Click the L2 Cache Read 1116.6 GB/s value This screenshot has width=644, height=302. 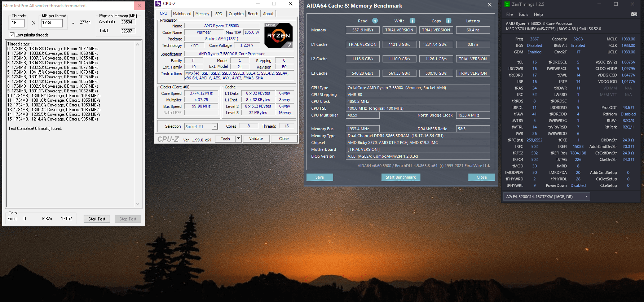pyautogui.click(x=362, y=59)
